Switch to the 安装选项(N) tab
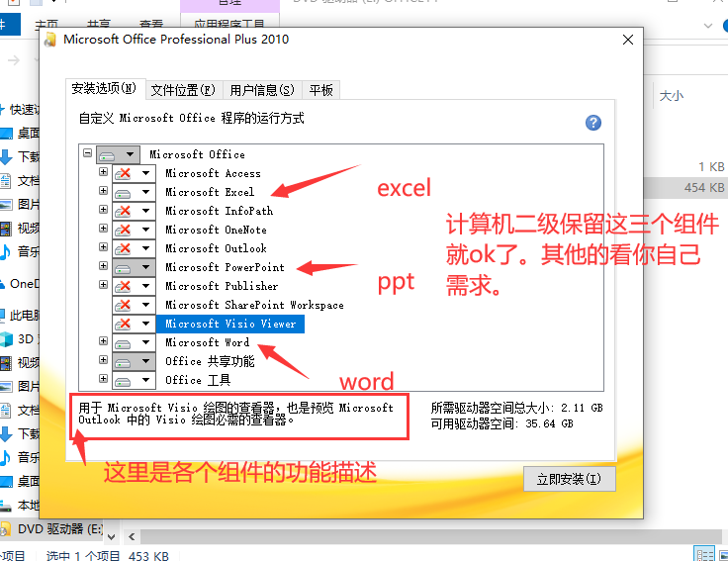Screen dimensions: 728x561 (x=105, y=89)
